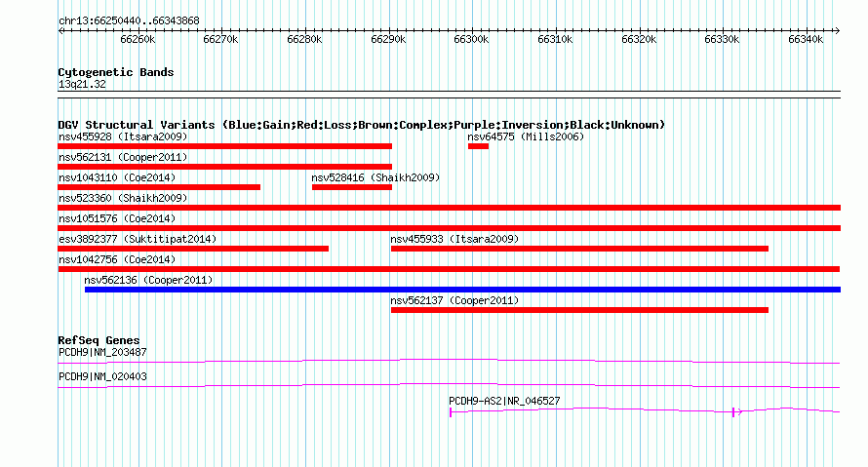Click the nsv528416 (Shaikh2009) variant bar
868x467 pixels.
[352, 187]
